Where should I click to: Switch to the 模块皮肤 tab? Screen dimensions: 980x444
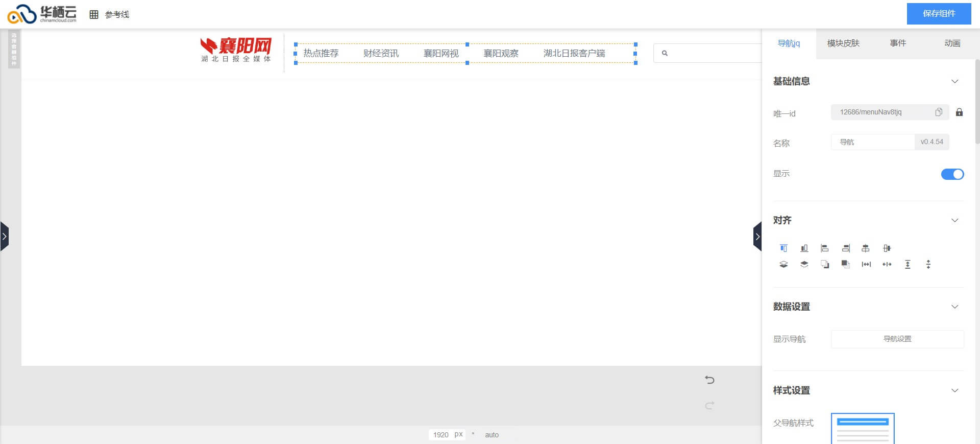point(843,43)
